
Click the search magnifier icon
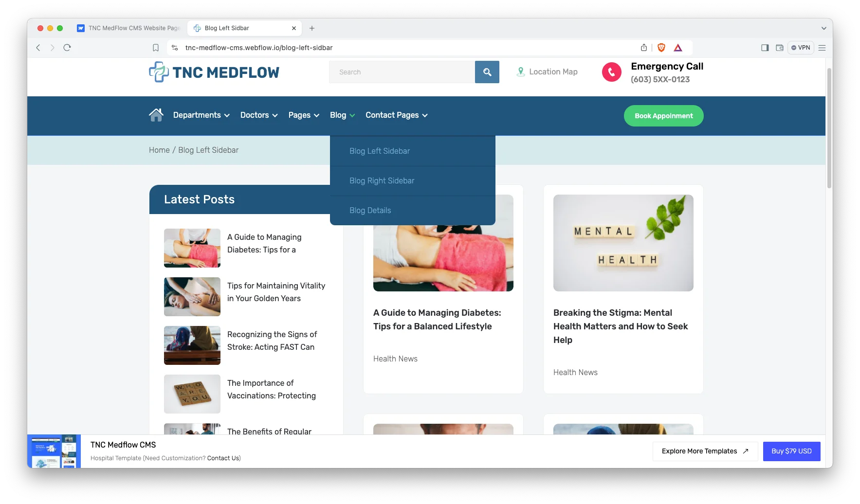point(487,72)
